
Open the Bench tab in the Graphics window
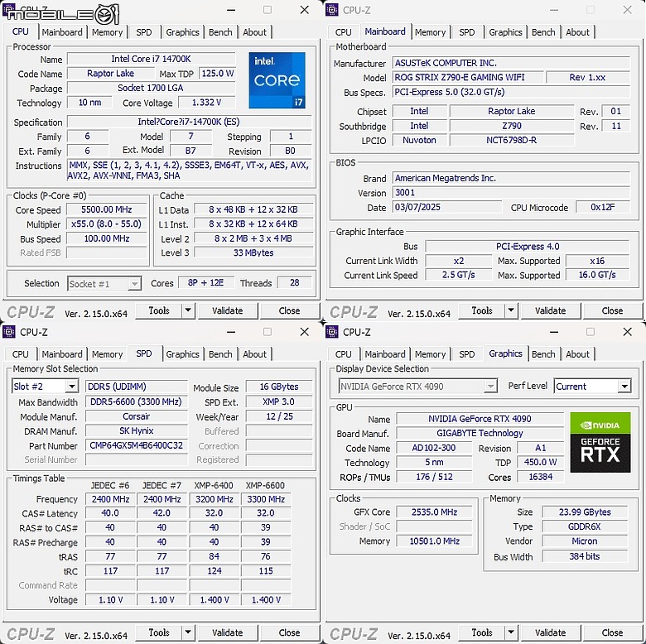(543, 354)
